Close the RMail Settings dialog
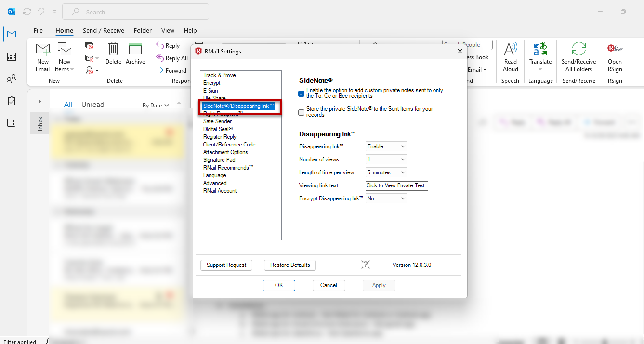The image size is (644, 344). [x=460, y=51]
